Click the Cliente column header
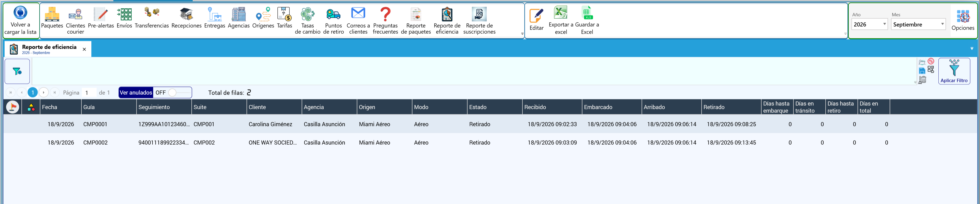Viewport: 980px width, 204px height. [274, 107]
